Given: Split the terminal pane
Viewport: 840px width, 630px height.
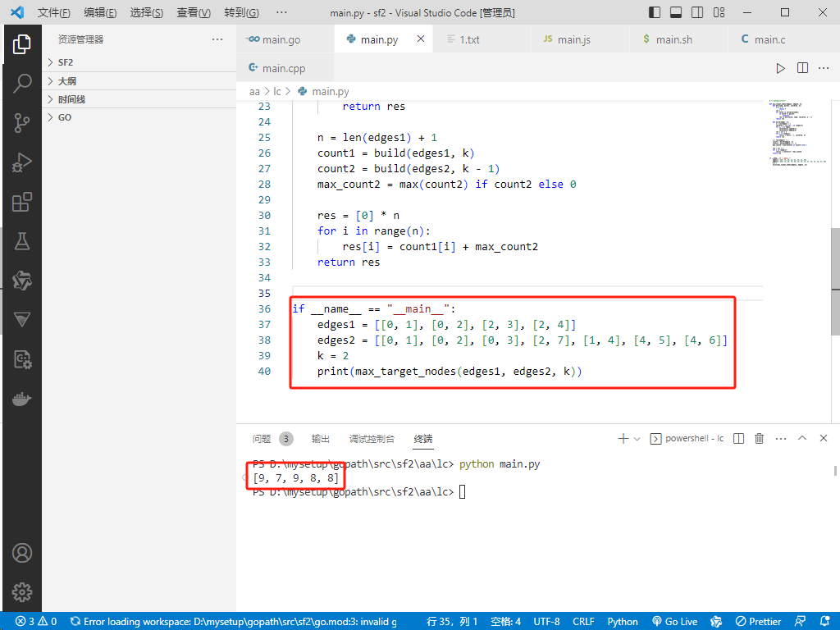Looking at the screenshot, I should [738, 439].
